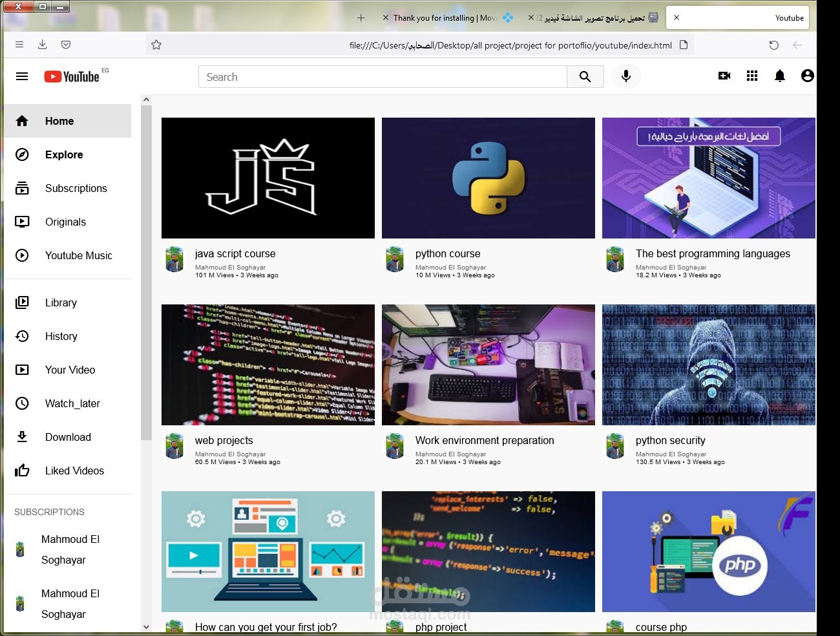Screen dimensions: 840x636
Task: Click the sidebar scrollbar down arrow
Action: point(146,626)
